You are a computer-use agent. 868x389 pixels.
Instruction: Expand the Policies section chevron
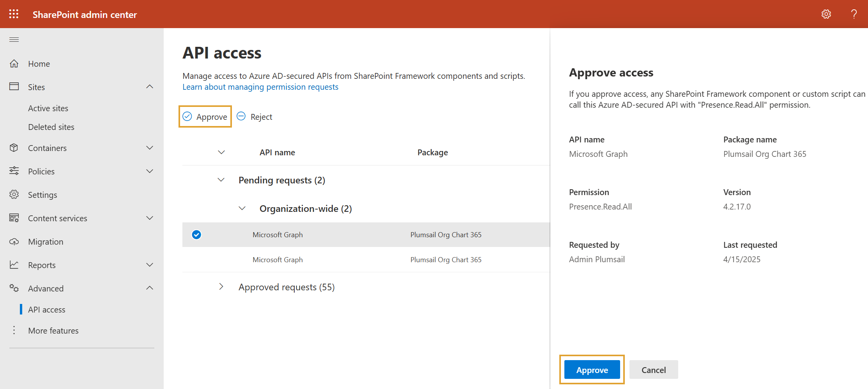click(x=150, y=171)
